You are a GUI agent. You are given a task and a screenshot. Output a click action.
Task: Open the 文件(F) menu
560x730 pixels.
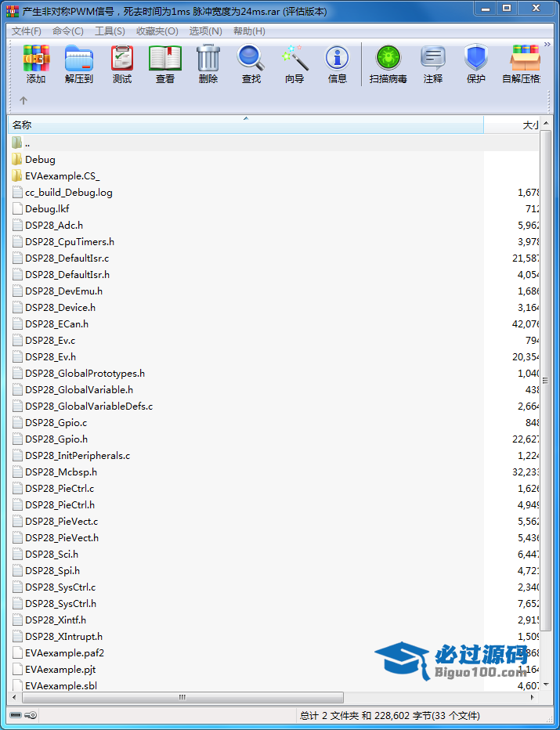pos(27,31)
